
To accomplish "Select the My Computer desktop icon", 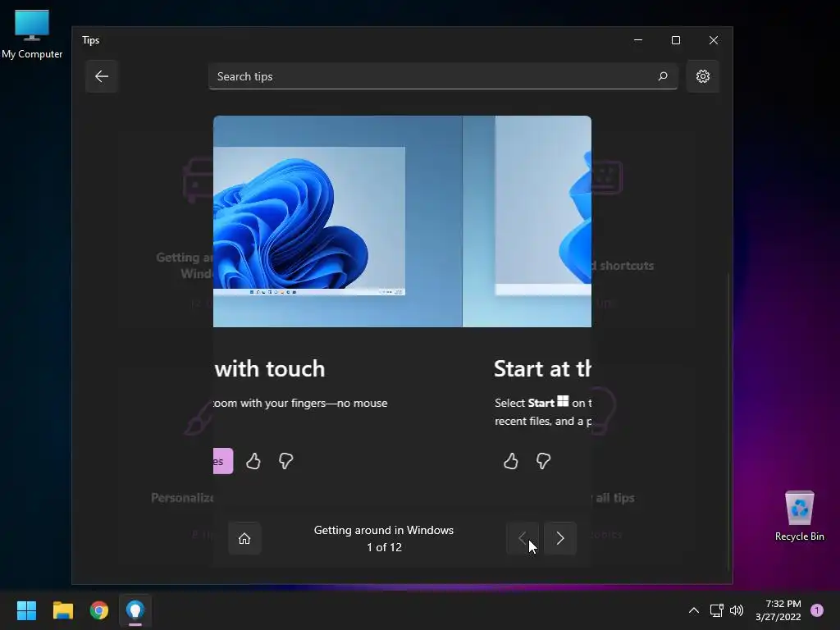I will [x=32, y=34].
